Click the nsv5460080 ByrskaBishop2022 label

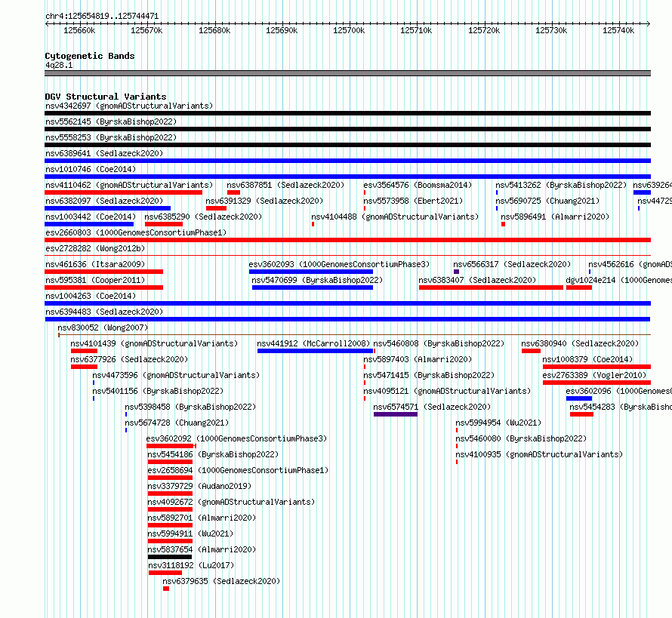pos(521,438)
